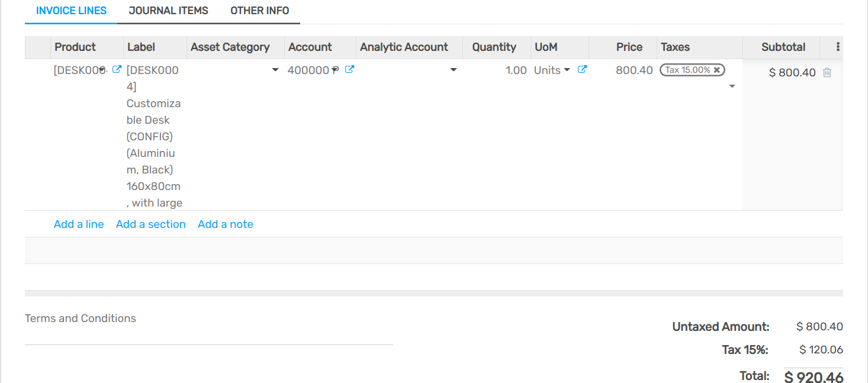Expand the Analytic Account dropdown
868x383 pixels.
[454, 70]
